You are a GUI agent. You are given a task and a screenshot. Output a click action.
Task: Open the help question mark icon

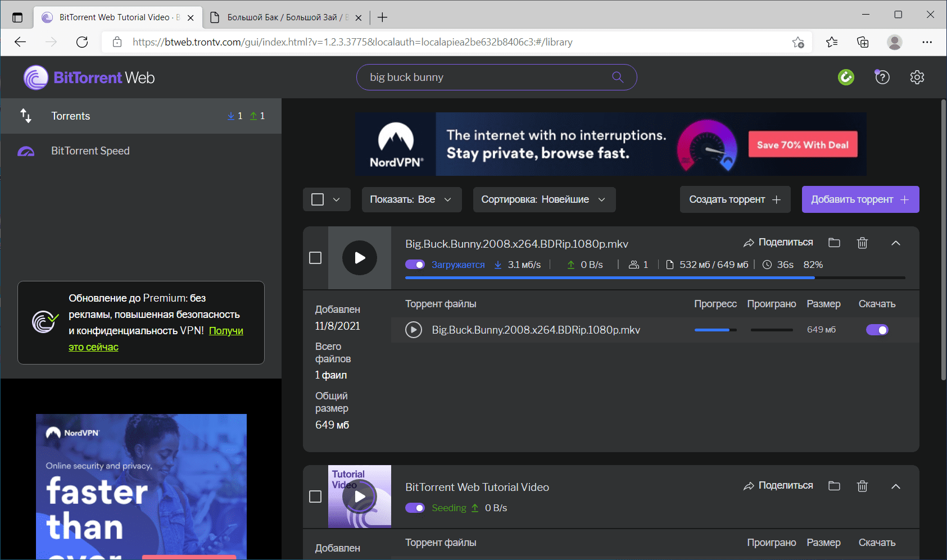(882, 78)
